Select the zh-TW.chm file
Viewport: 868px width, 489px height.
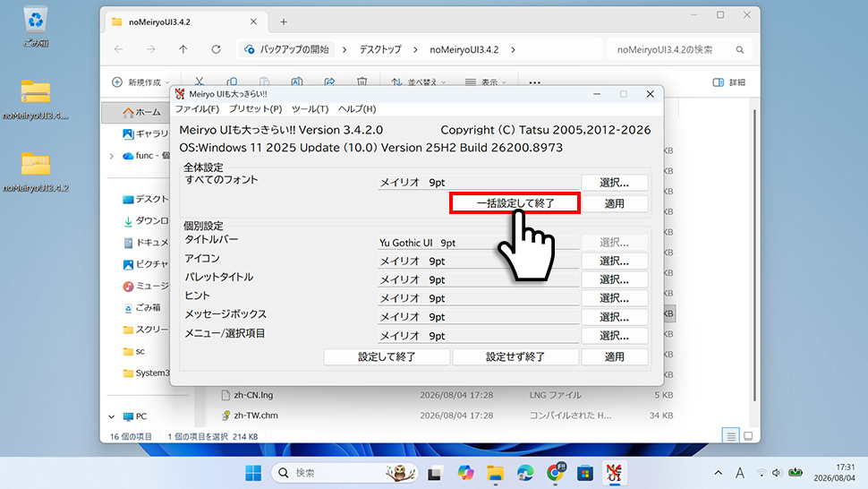pos(255,416)
